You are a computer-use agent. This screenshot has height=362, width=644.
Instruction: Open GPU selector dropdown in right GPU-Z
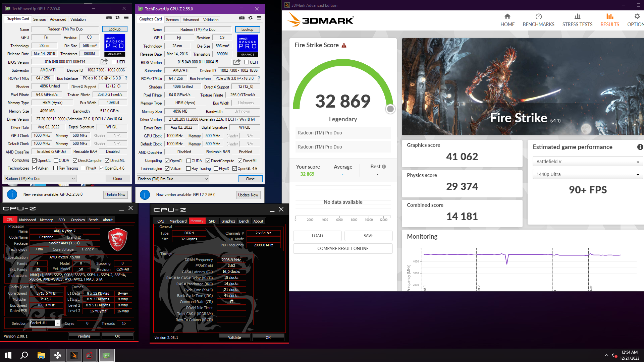pos(173,179)
